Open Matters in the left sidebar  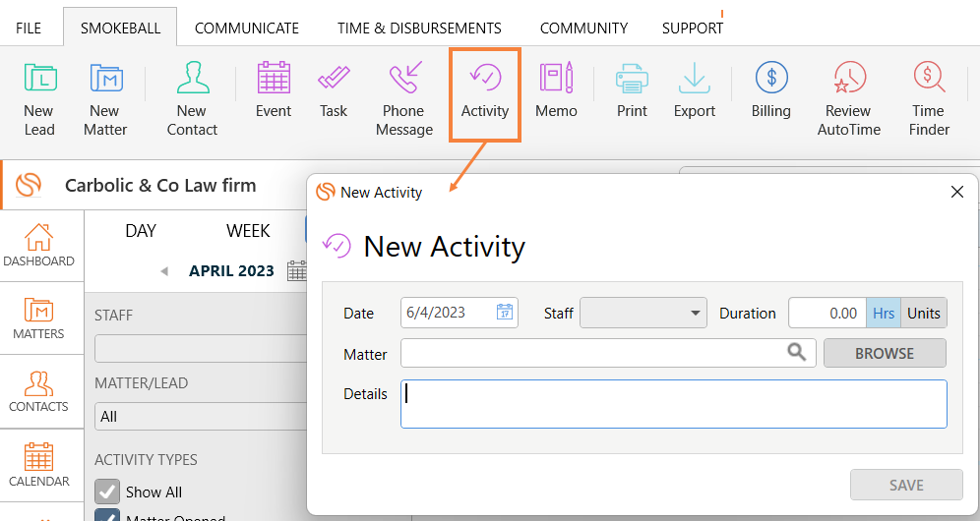(38, 318)
